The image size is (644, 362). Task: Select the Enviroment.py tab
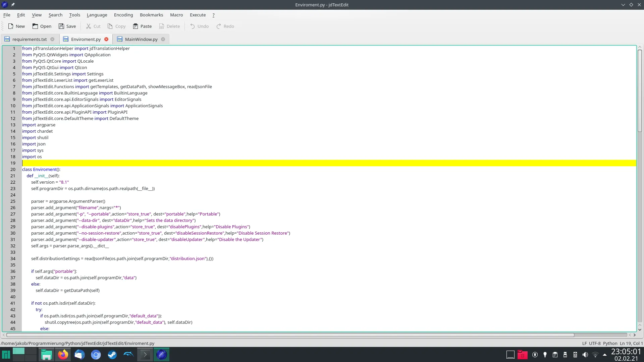[x=86, y=39]
